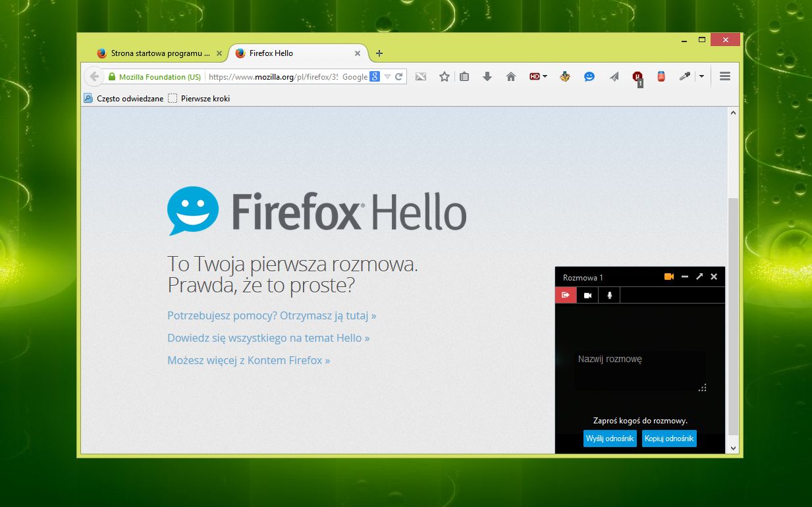Image resolution: width=812 pixels, height=507 pixels.
Task: Open Firefox Hello smiley toolbar button
Action: tap(589, 76)
